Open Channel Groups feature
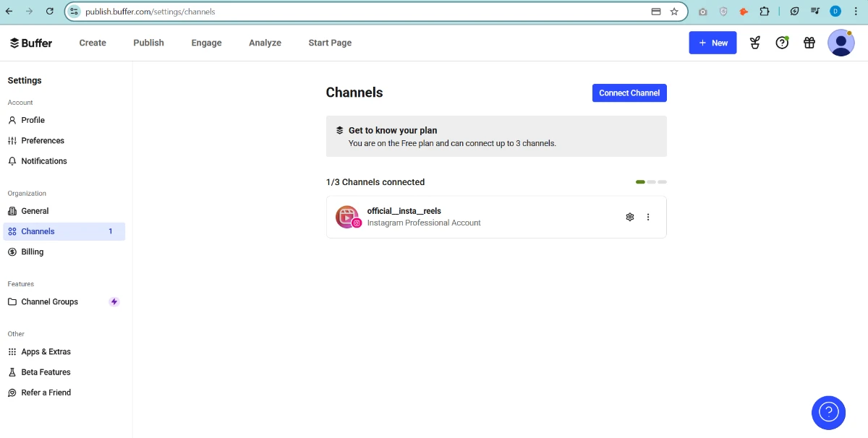The image size is (868, 438). pos(64,301)
